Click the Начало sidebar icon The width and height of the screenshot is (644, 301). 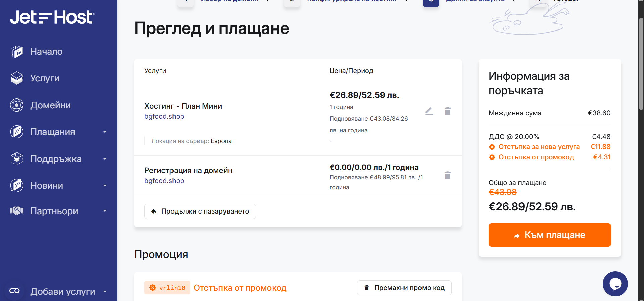point(17,51)
